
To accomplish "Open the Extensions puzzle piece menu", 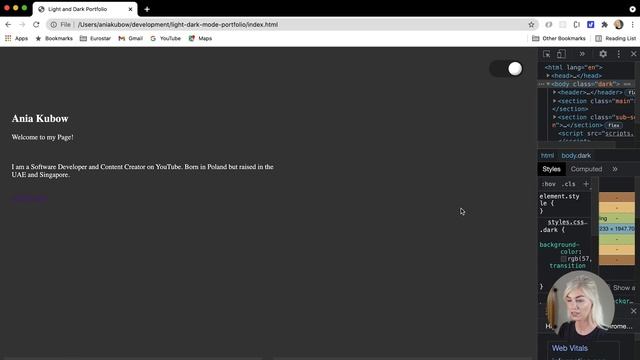I will (x=604, y=24).
